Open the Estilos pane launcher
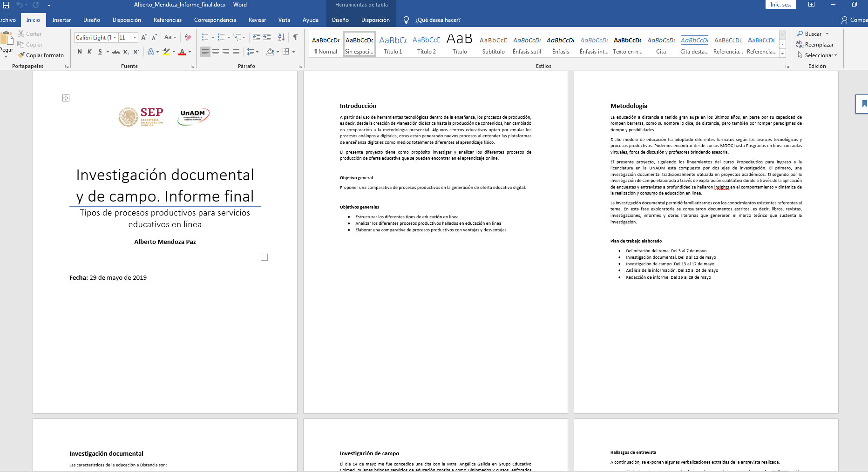The width and height of the screenshot is (868, 472). click(x=787, y=67)
